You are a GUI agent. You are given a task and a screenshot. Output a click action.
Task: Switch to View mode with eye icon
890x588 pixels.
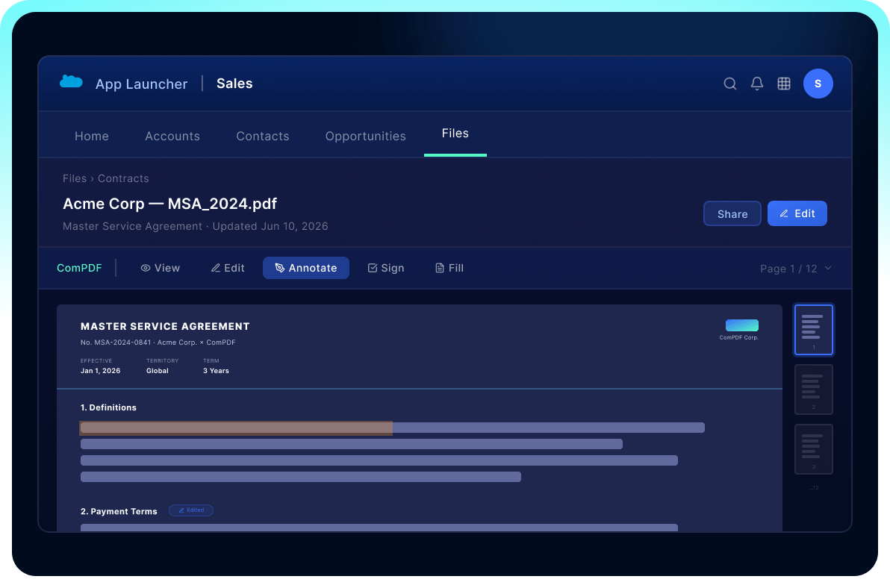point(160,268)
